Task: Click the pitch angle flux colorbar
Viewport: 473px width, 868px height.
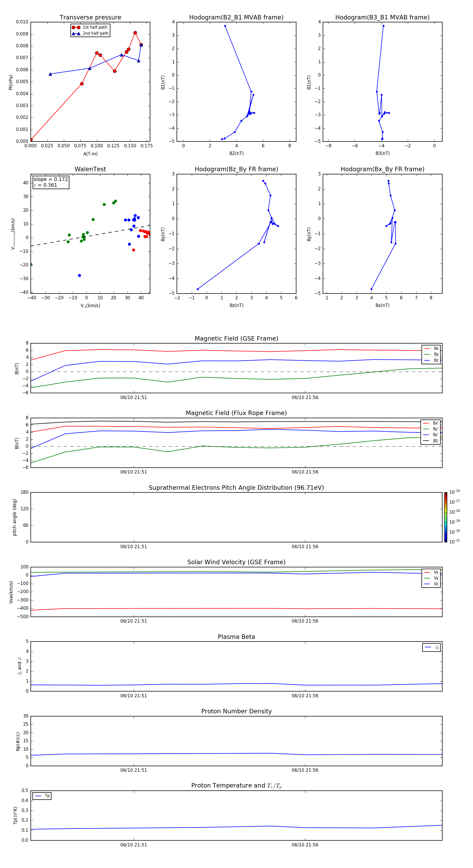Action: point(446,517)
